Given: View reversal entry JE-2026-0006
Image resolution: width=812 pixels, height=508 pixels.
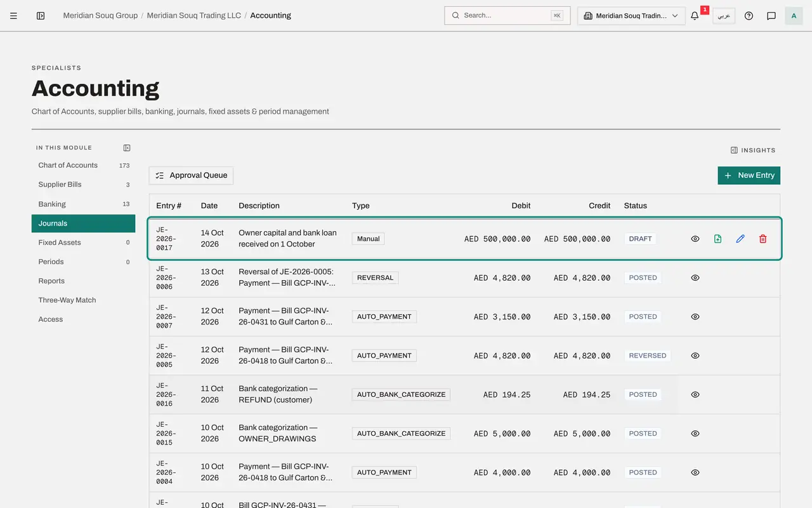Looking at the screenshot, I should tap(695, 277).
